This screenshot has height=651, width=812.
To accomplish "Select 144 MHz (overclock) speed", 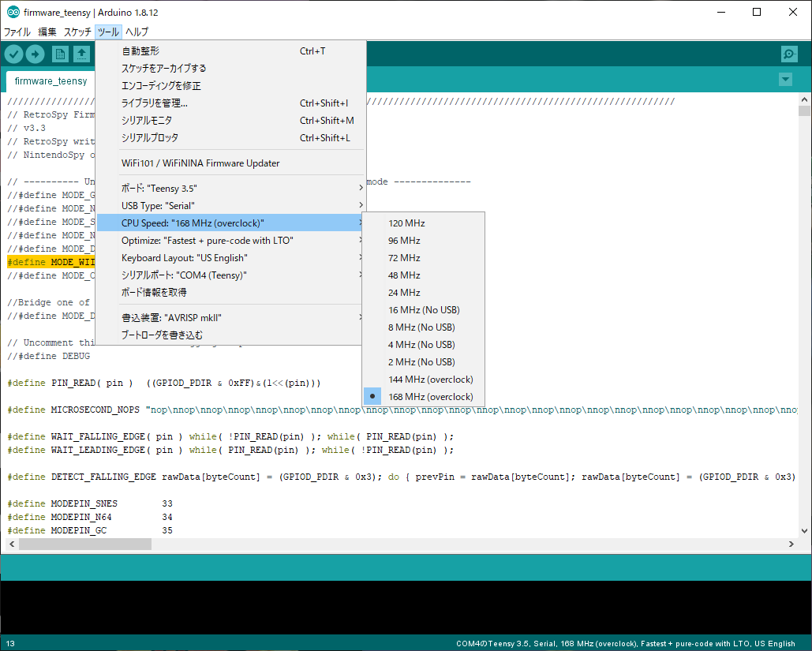I will [424, 380].
